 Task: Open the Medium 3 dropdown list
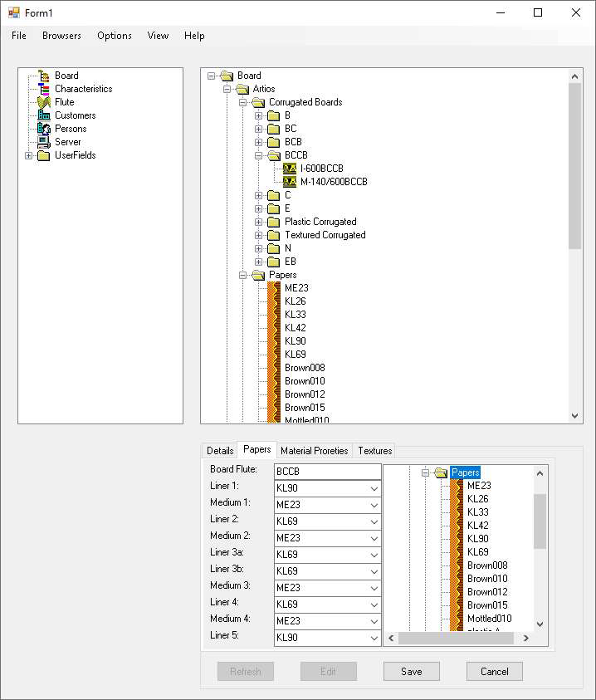(374, 588)
